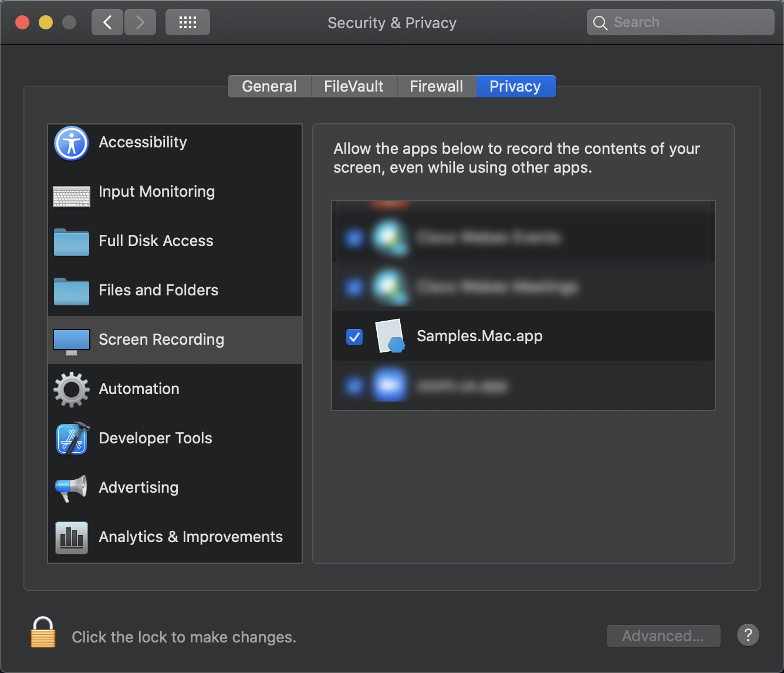Click the Screen Recording monitor icon

(x=72, y=342)
